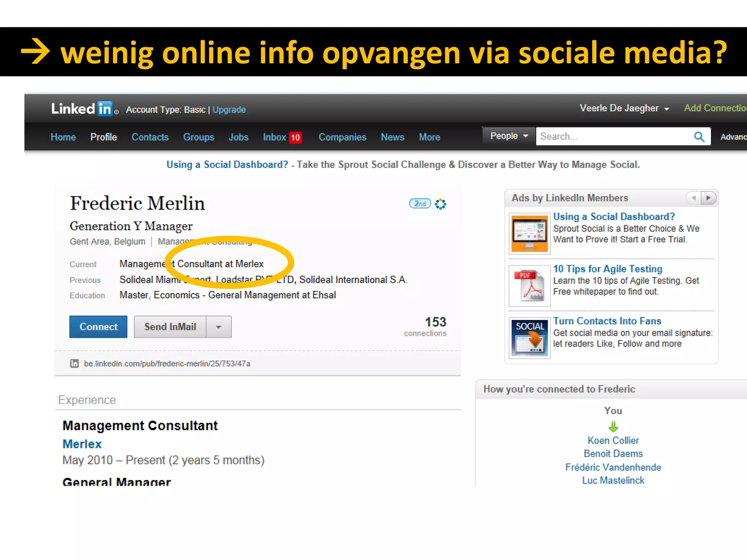Open the Veerle De Jaegher account menu

[x=624, y=108]
